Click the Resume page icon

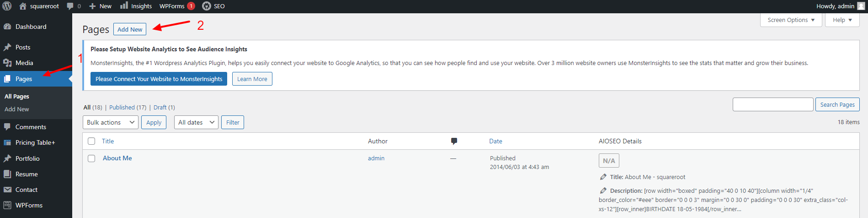[7, 174]
